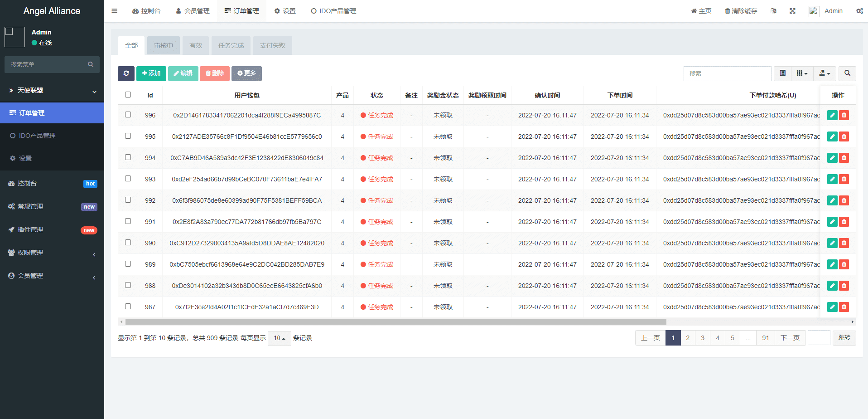
Task: Click the fullscreen icon in the top bar
Action: [792, 11]
